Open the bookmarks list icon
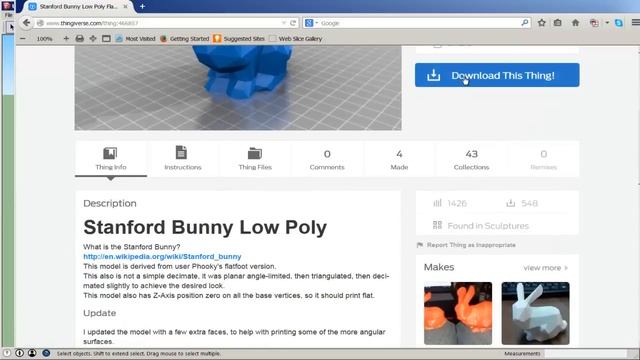 (558, 23)
